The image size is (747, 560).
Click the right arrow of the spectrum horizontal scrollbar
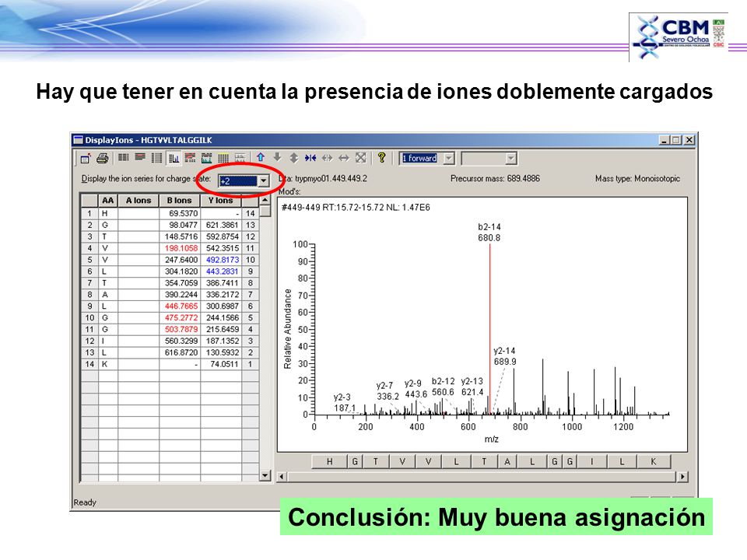[x=682, y=476]
